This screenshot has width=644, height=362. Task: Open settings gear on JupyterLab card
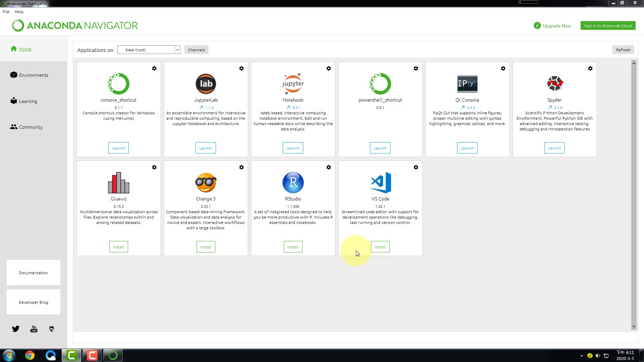(x=241, y=68)
